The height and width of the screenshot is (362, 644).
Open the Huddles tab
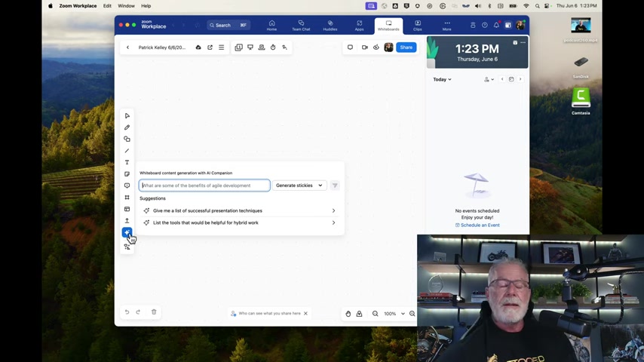point(330,26)
